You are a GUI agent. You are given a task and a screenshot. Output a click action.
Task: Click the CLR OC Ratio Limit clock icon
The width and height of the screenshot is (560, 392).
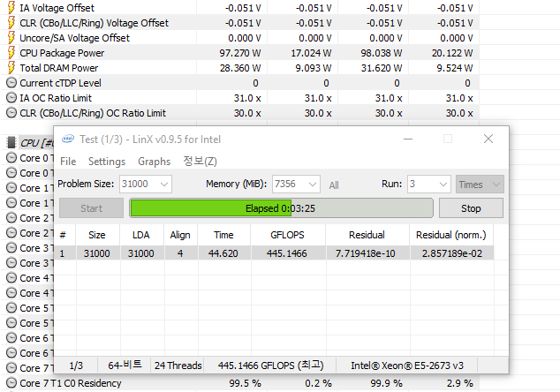(x=11, y=113)
